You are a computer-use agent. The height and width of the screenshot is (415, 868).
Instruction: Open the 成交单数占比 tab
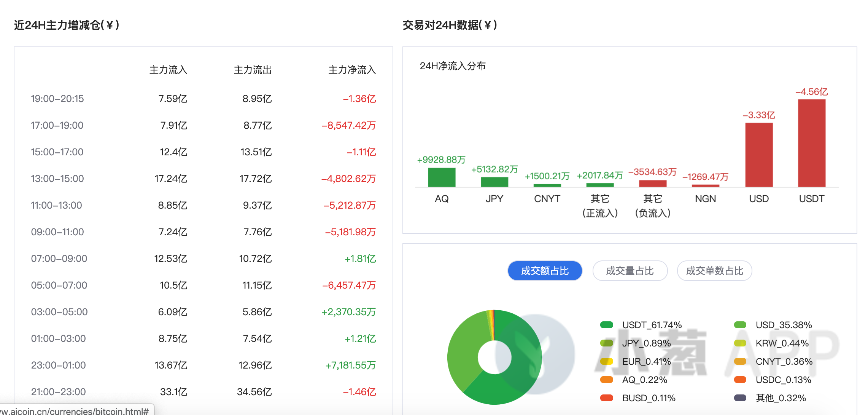pos(714,271)
